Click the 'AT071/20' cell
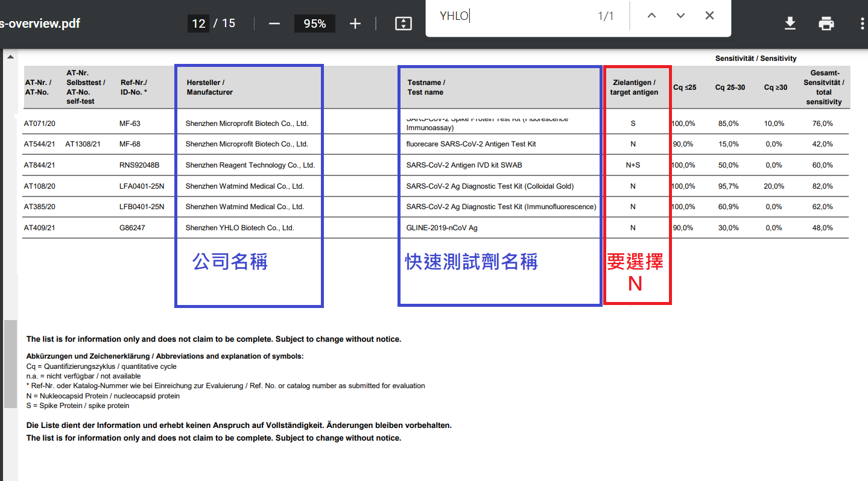 click(x=40, y=124)
